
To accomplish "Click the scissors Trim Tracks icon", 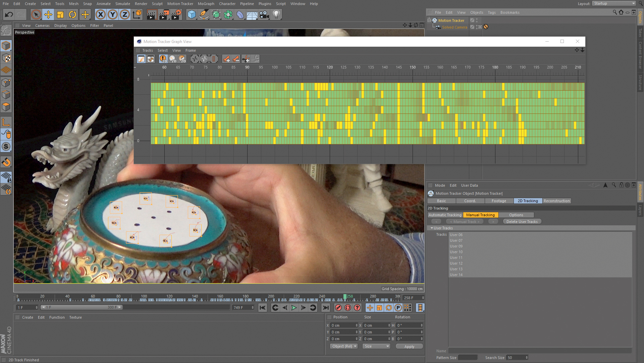I will click(246, 59).
